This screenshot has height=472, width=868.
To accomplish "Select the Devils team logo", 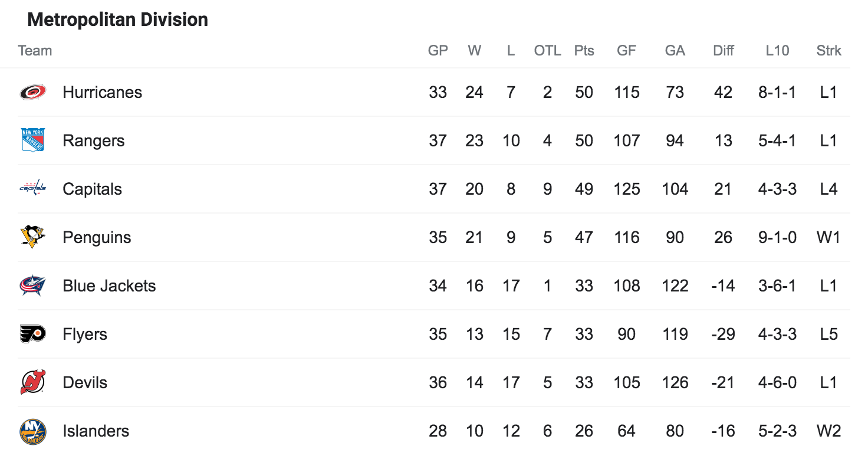I will tap(33, 382).
